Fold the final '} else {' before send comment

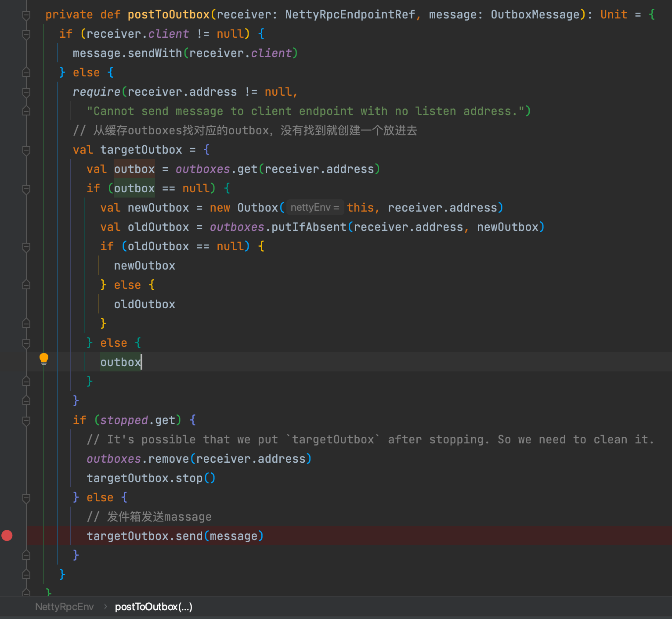pos(26,498)
